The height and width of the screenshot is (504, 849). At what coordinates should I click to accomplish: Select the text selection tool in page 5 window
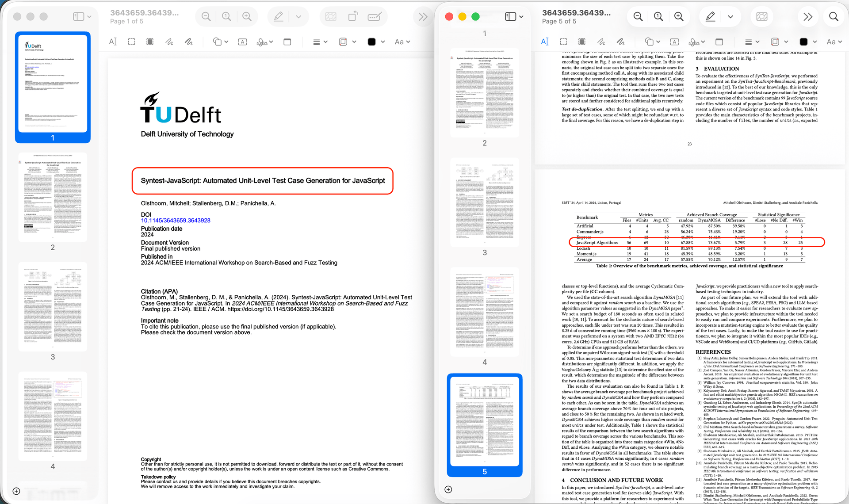click(x=545, y=42)
